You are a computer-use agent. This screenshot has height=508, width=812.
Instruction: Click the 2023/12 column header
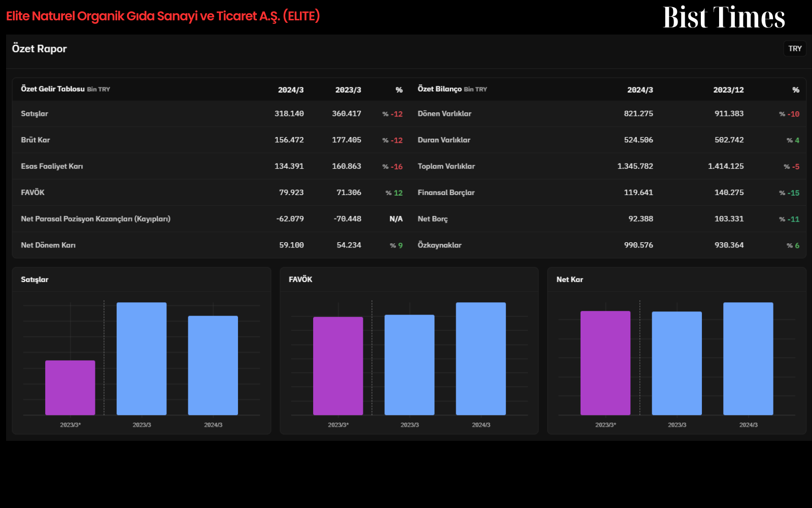coord(728,90)
